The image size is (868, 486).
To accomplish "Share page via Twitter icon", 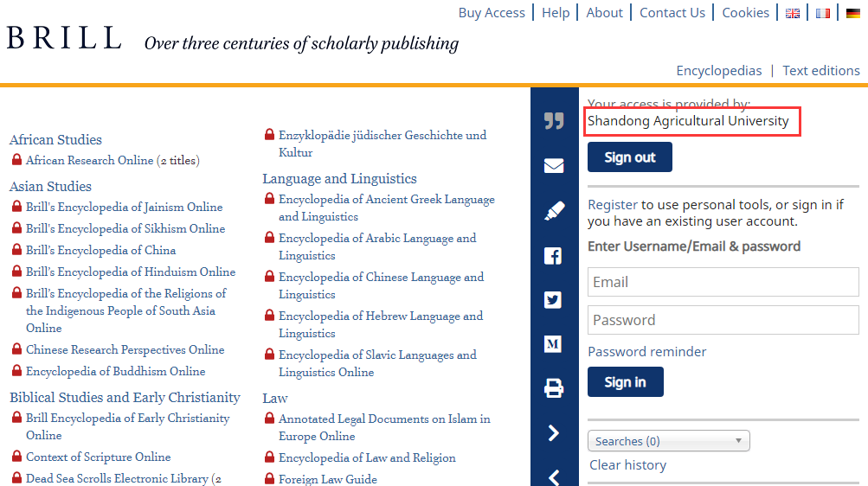I will [x=553, y=300].
